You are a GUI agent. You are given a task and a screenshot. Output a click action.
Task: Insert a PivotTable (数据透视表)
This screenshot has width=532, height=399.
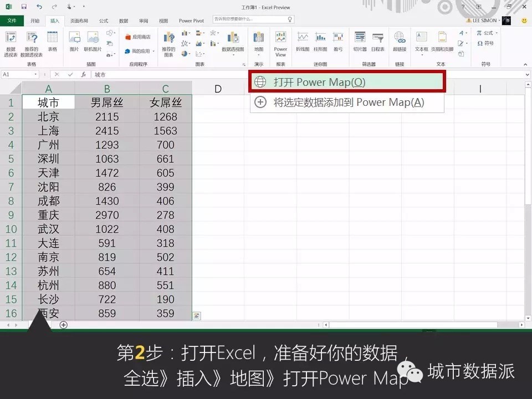11,44
